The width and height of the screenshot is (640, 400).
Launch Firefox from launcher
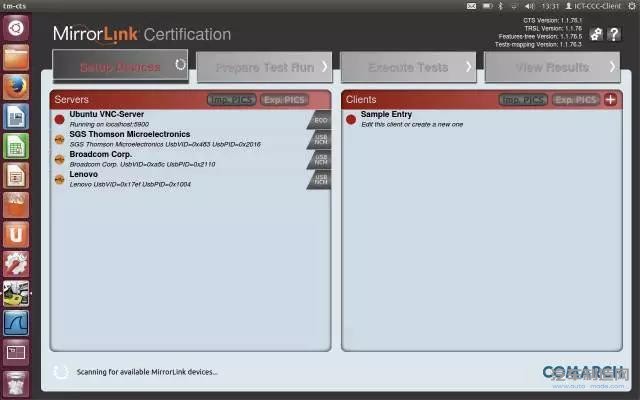[x=16, y=87]
